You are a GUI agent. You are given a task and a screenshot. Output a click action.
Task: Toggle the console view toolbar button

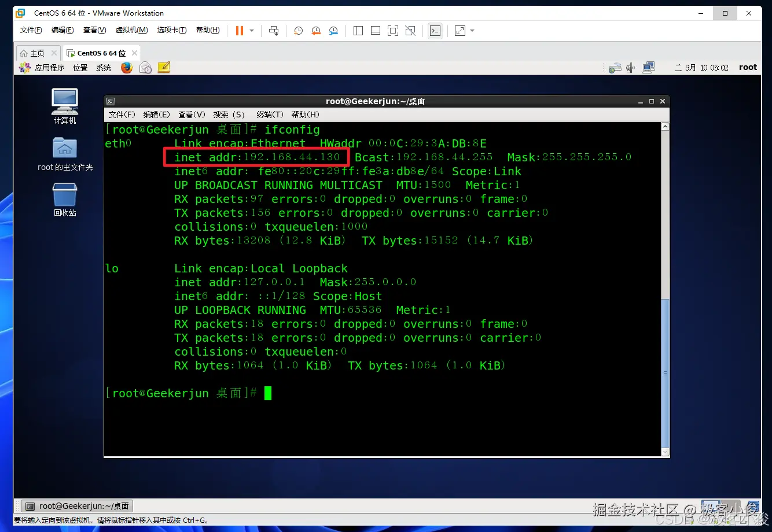[435, 31]
